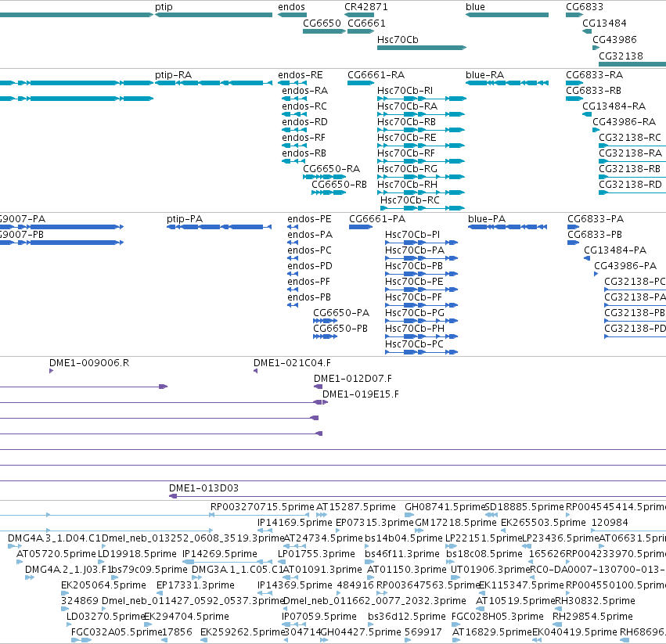Viewport: 666px width, 644px height.
Task: Select the LD19918.5prime EST label
Action: [x=137, y=554]
